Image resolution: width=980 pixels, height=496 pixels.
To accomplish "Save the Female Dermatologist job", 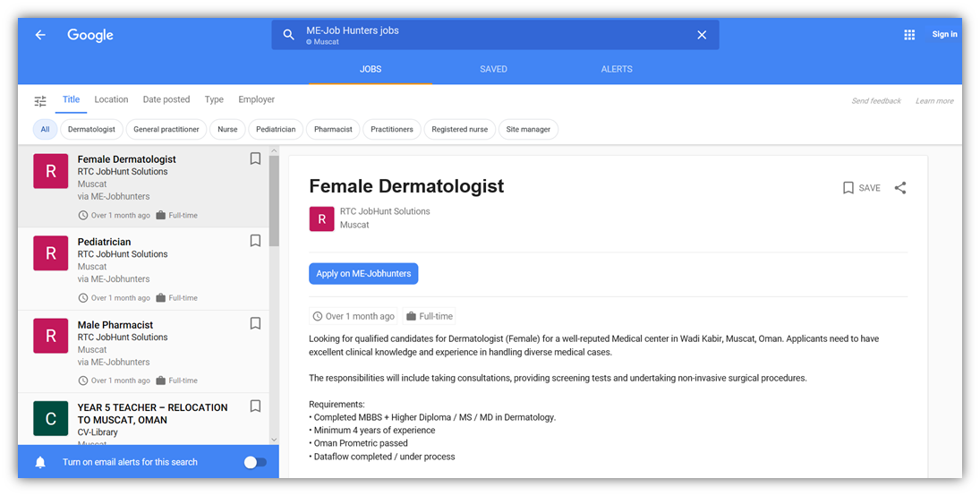I will pyautogui.click(x=861, y=188).
